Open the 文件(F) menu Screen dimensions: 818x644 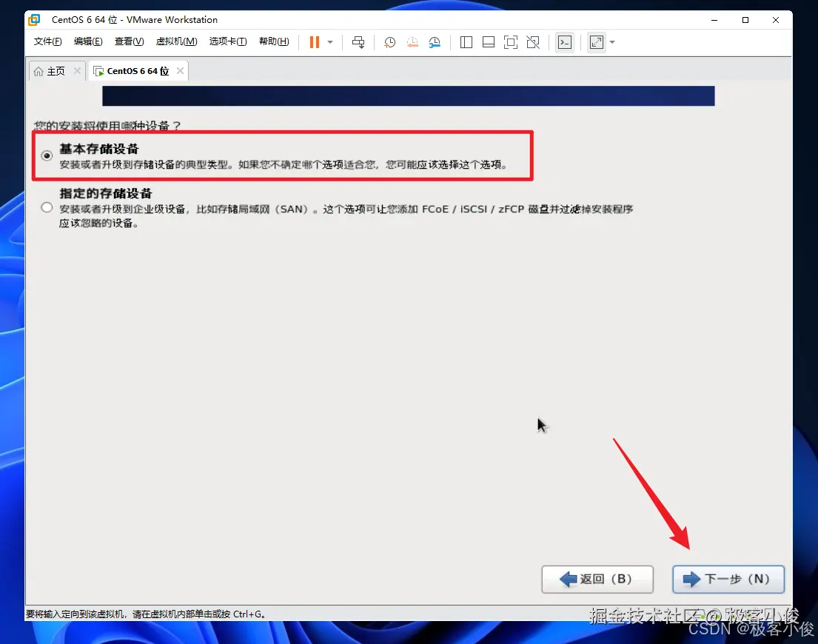click(x=47, y=41)
